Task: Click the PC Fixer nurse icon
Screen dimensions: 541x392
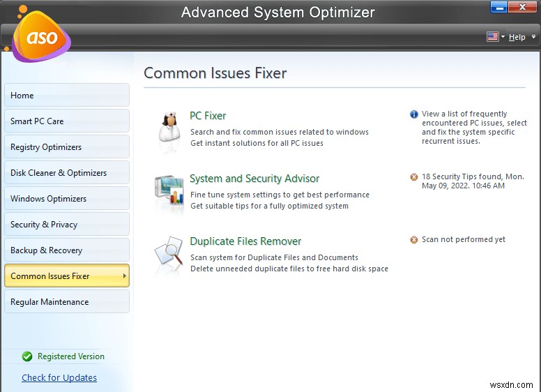Action: [x=169, y=128]
